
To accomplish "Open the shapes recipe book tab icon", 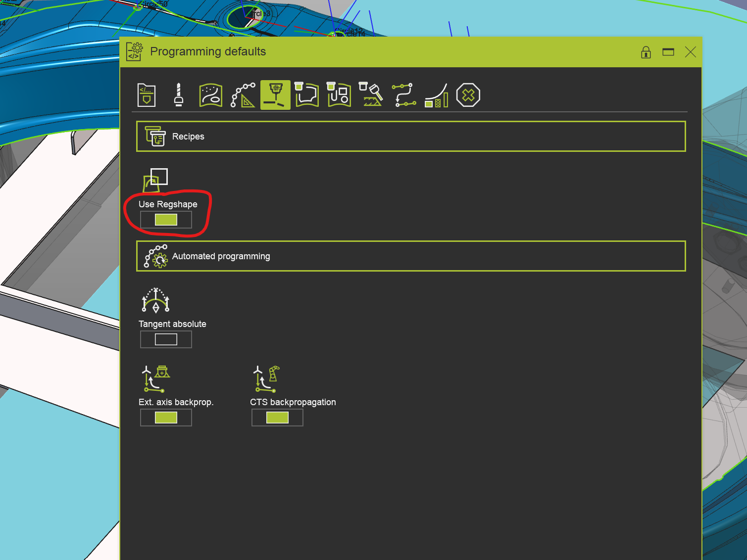I will click(339, 95).
